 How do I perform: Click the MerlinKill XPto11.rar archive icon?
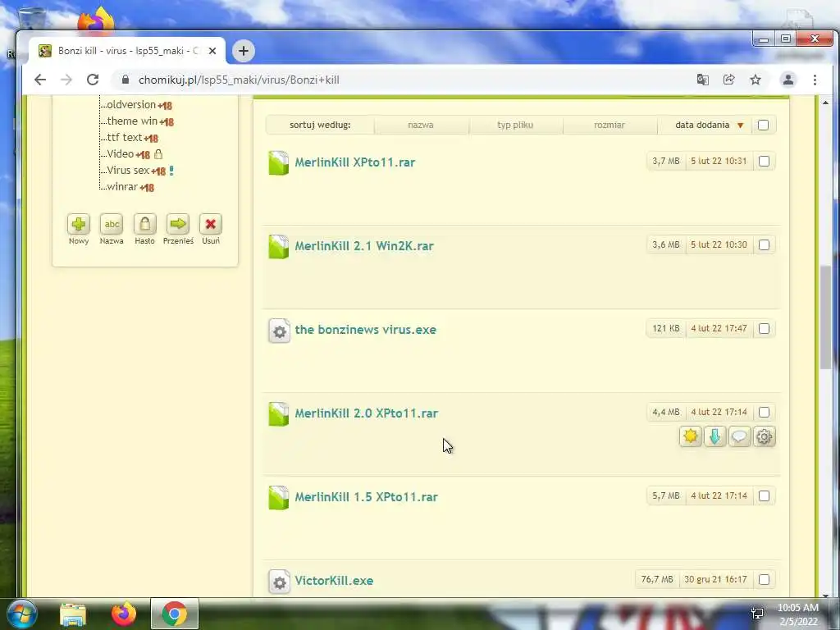pyautogui.click(x=279, y=163)
